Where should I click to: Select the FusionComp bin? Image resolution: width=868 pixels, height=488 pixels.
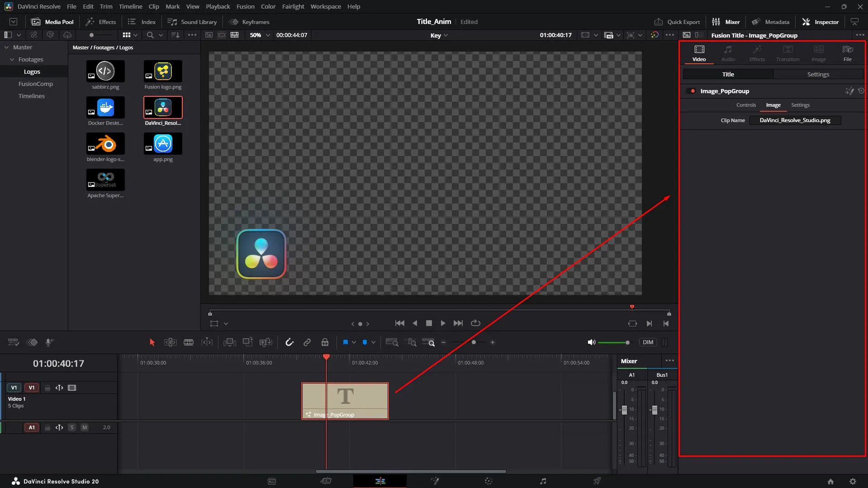pos(35,84)
